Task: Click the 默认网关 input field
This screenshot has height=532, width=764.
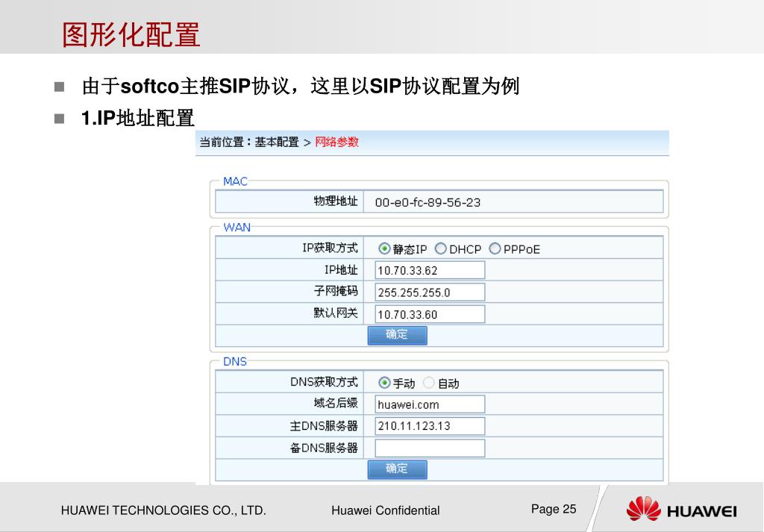Action: click(430, 313)
